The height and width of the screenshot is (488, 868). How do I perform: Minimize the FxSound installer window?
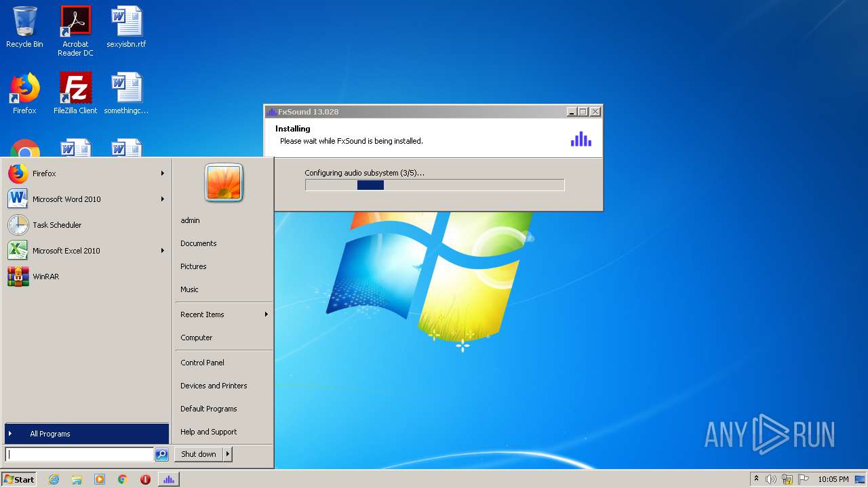click(572, 112)
